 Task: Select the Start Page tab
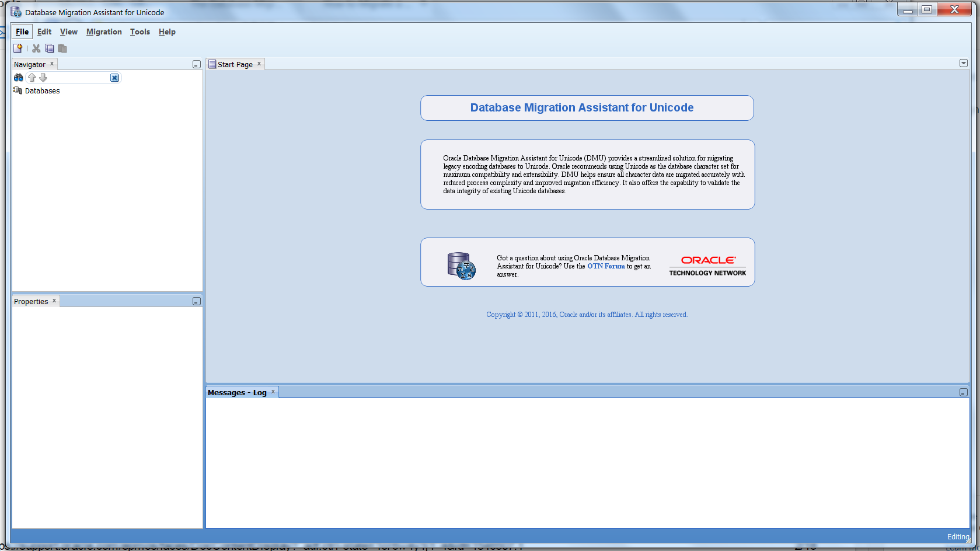[235, 64]
